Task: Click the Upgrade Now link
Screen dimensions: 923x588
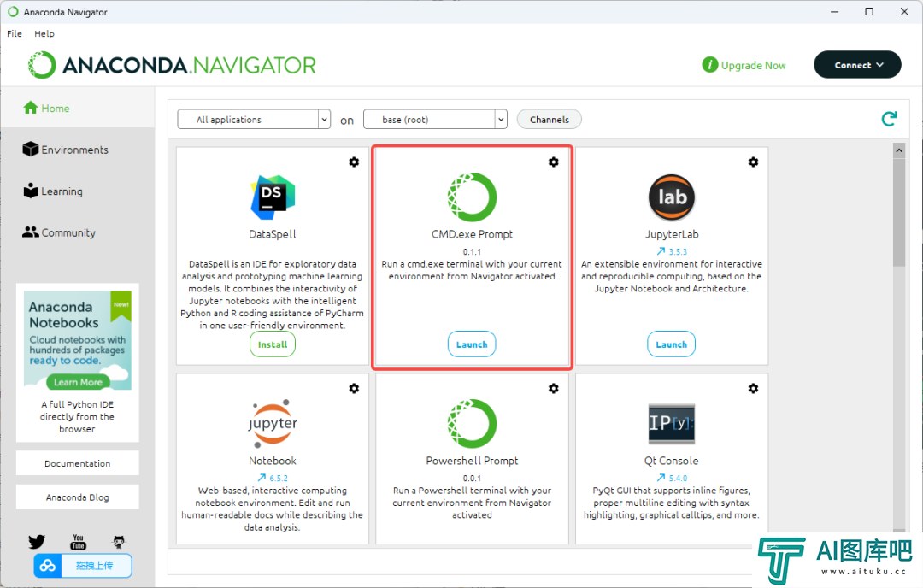Action: 754,65
